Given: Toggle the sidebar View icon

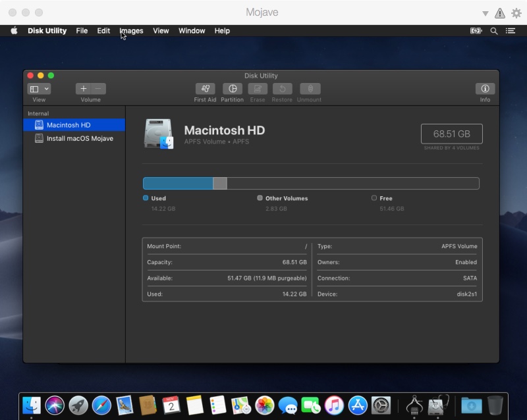Looking at the screenshot, I should (x=34, y=89).
